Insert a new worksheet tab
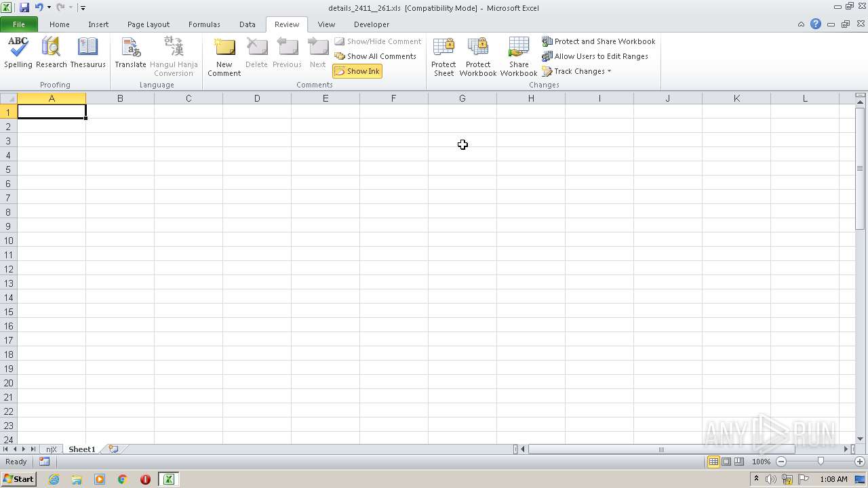The image size is (868, 488). coord(113,449)
